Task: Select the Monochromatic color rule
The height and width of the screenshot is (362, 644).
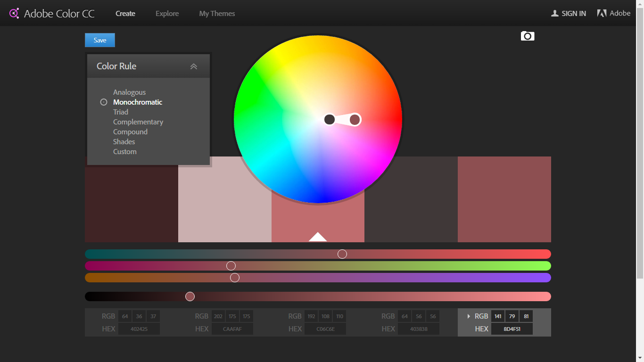Action: click(138, 102)
